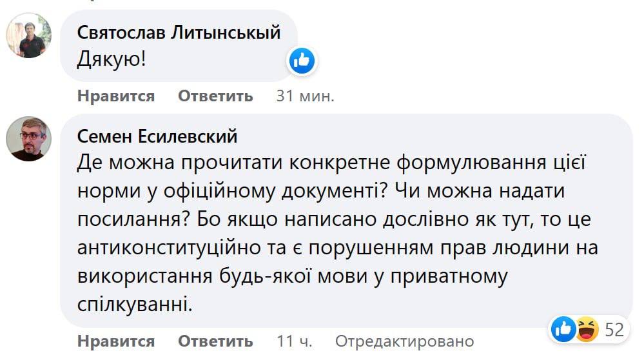Click the laughing emoji reaction icon
Screen dimensions: 644x355
[586, 330]
